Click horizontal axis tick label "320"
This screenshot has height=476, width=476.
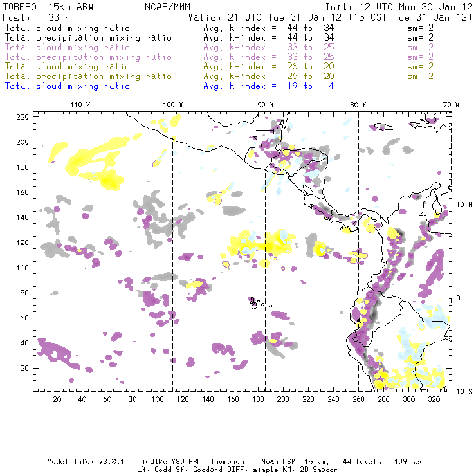coord(434,399)
